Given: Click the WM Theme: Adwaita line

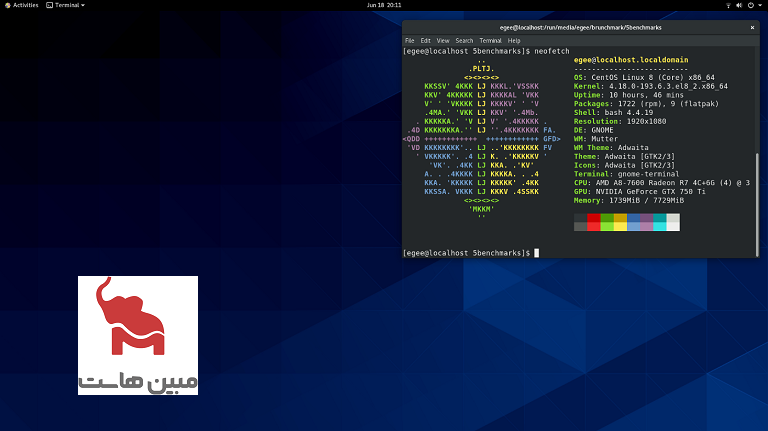Looking at the screenshot, I should pos(611,148).
